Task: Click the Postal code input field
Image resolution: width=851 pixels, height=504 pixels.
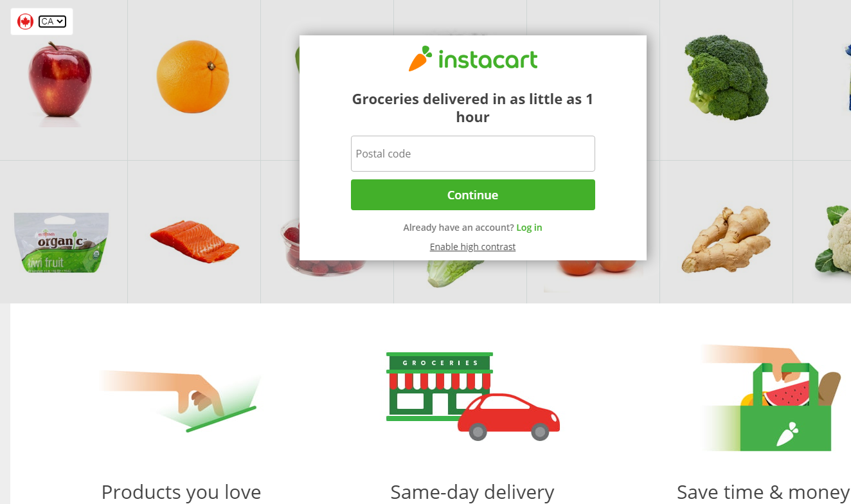Action: coord(473,154)
